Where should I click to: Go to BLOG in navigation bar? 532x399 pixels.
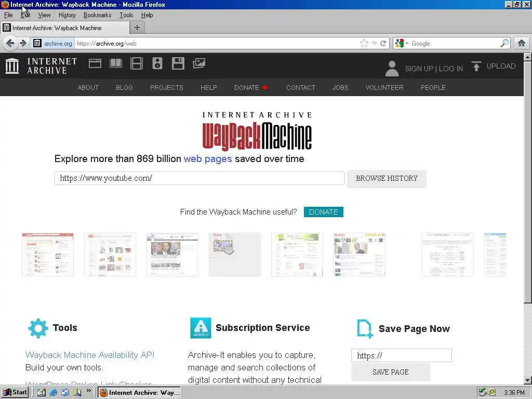click(124, 87)
